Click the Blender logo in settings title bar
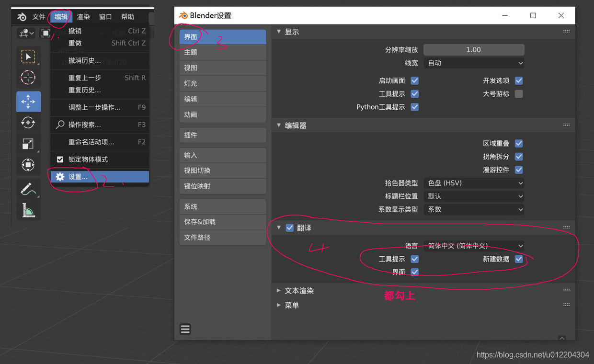The height and width of the screenshot is (364, 594). [x=183, y=15]
